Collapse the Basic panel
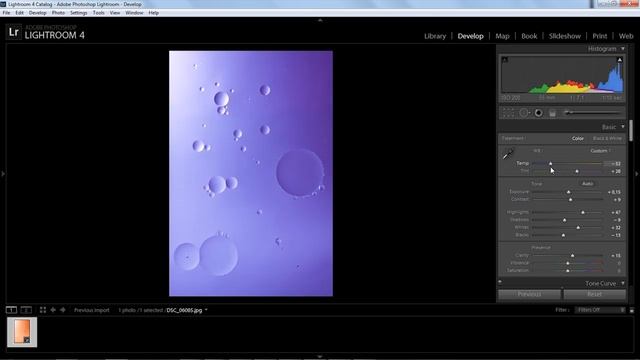The height and width of the screenshot is (360, 640). click(x=623, y=127)
